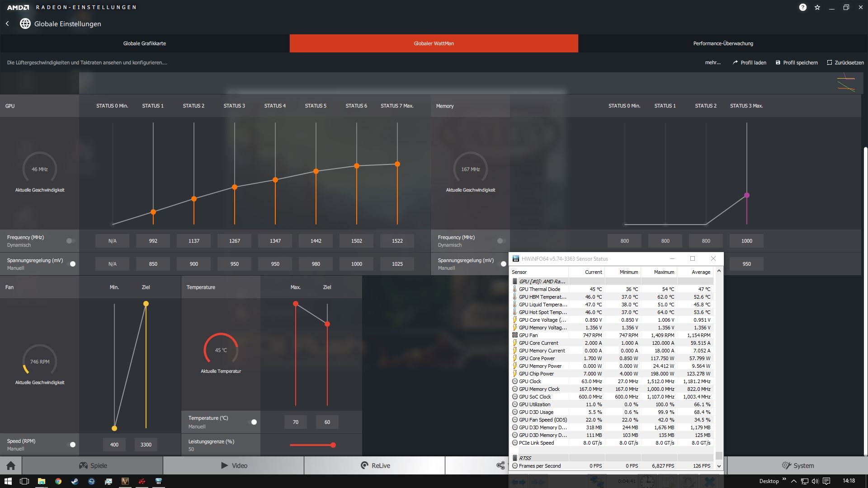Toggle GPU Frequency (MHz) Dynamisch switch
This screenshot has height=488, width=868.
coord(71,241)
